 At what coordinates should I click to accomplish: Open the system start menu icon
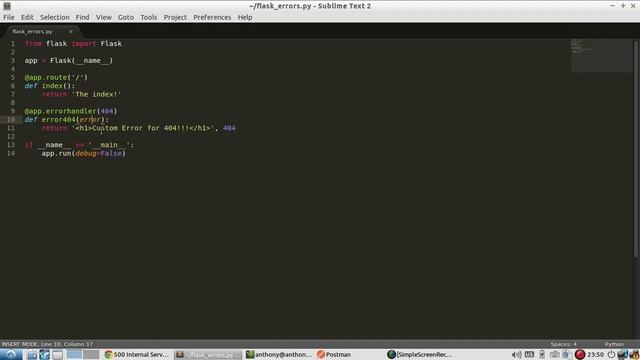pos(11,354)
